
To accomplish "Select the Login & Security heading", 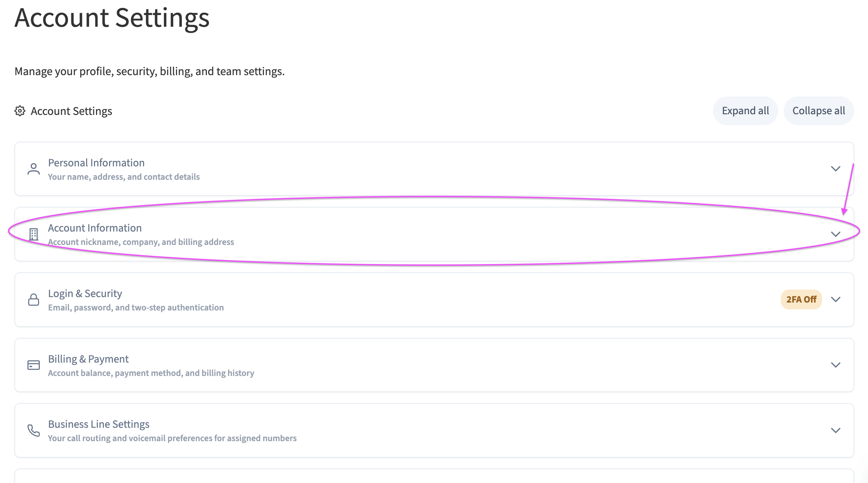I will click(x=85, y=294).
